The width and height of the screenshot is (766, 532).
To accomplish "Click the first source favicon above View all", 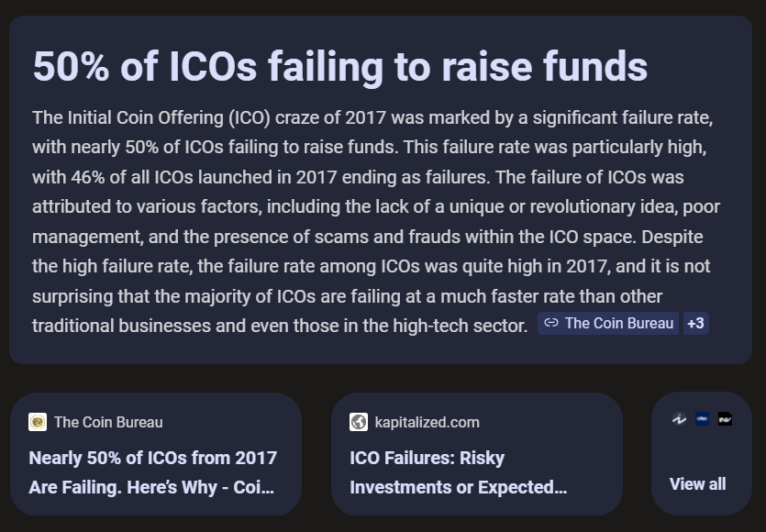I will (679, 419).
